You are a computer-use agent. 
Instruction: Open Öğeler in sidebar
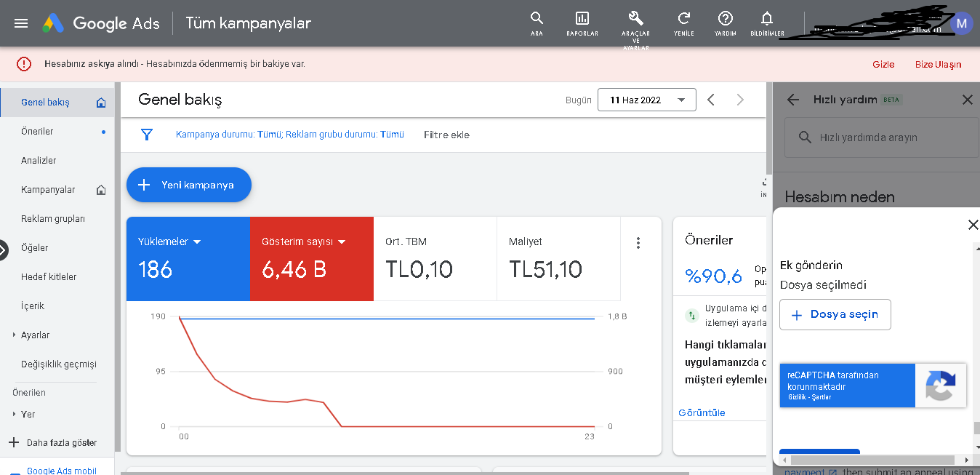tap(34, 248)
